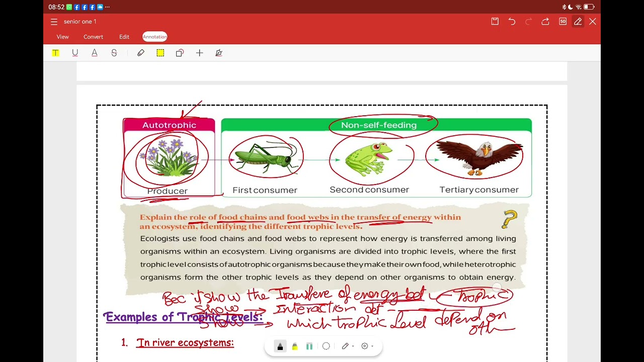
Task: Open WhatsApp notification in status bar
Action: (69, 7)
